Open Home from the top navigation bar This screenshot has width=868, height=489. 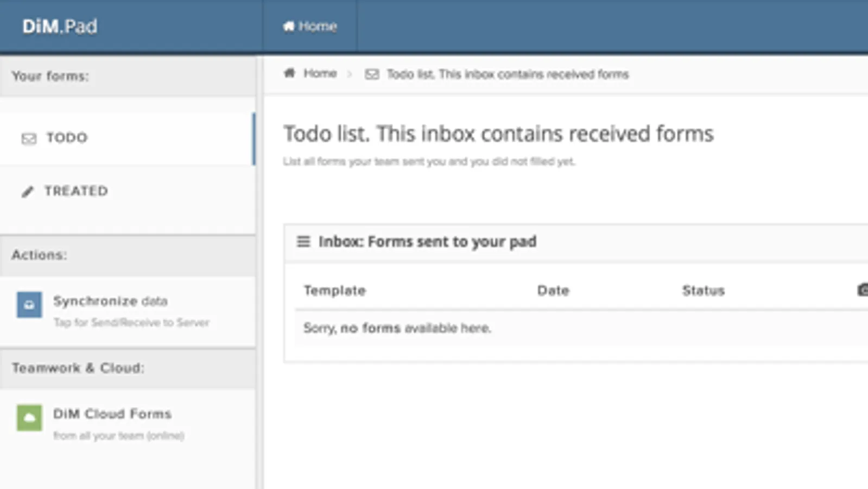point(311,26)
